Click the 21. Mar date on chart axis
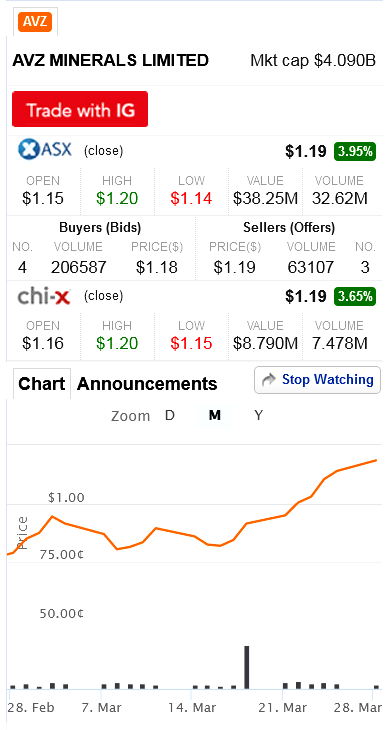Image resolution: width=389 pixels, height=730 pixels. 283,708
